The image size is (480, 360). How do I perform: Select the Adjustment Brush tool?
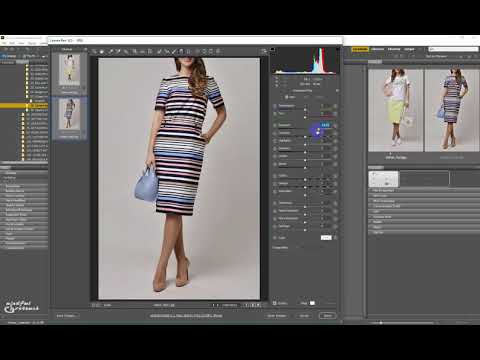point(174,52)
